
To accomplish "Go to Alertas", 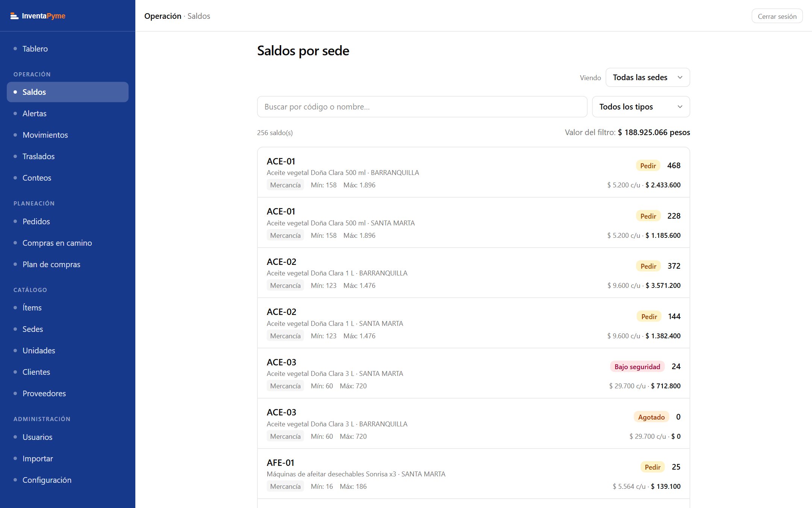I will tap(68, 114).
